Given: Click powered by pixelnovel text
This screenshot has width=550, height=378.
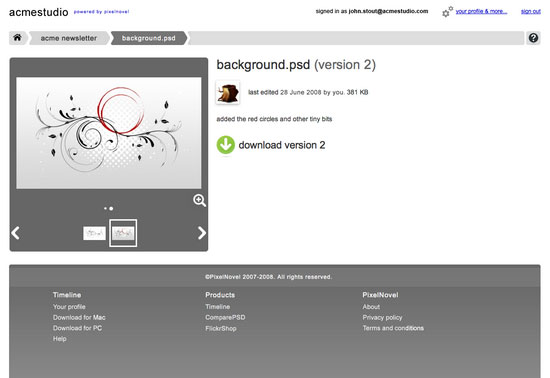Looking at the screenshot, I should pyautogui.click(x=101, y=12).
